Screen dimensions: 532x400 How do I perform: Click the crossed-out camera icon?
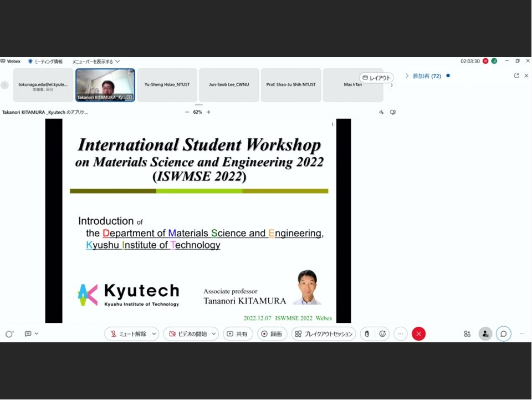pyautogui.click(x=172, y=334)
